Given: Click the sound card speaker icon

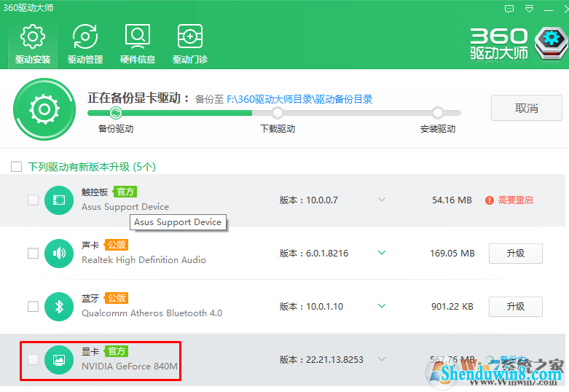Looking at the screenshot, I should click(59, 254).
